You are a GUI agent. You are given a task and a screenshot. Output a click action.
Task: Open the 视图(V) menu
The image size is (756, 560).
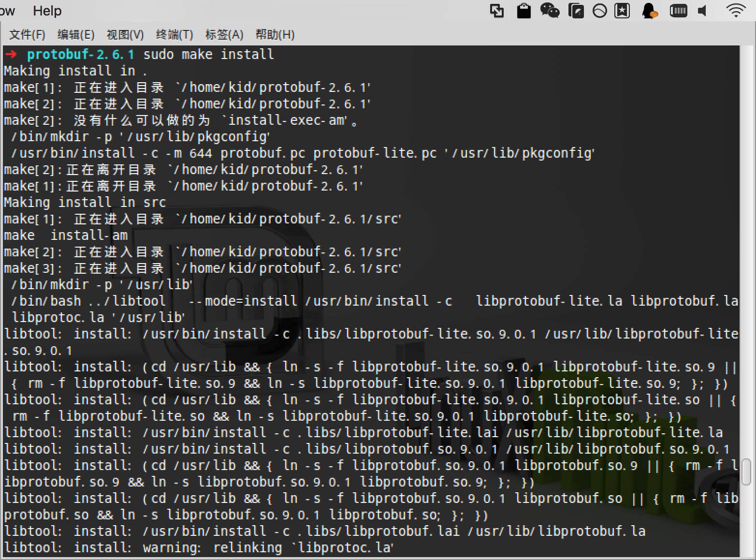[125, 34]
